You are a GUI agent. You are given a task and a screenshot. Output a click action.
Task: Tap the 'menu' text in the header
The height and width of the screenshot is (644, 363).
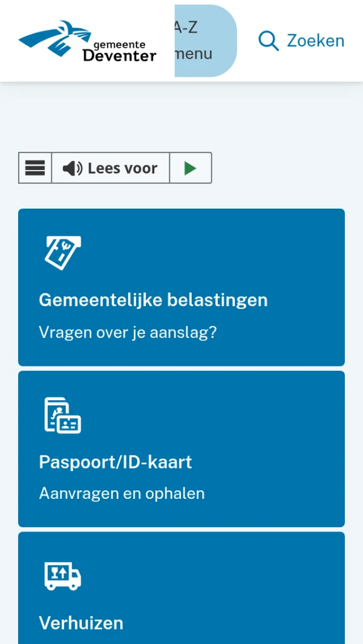(194, 54)
